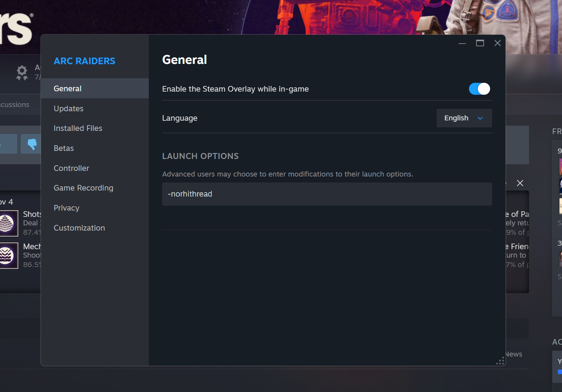Open the Installed Files section
The image size is (562, 392).
pyautogui.click(x=78, y=128)
